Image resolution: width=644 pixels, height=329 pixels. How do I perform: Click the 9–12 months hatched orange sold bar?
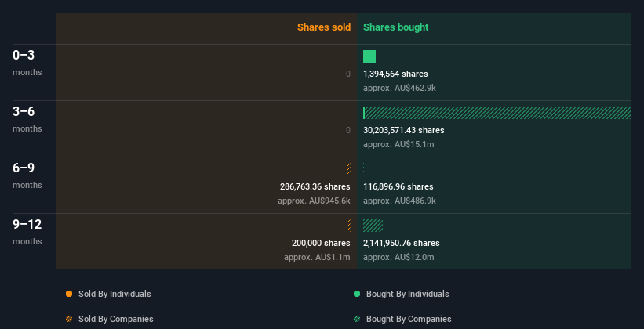349,226
